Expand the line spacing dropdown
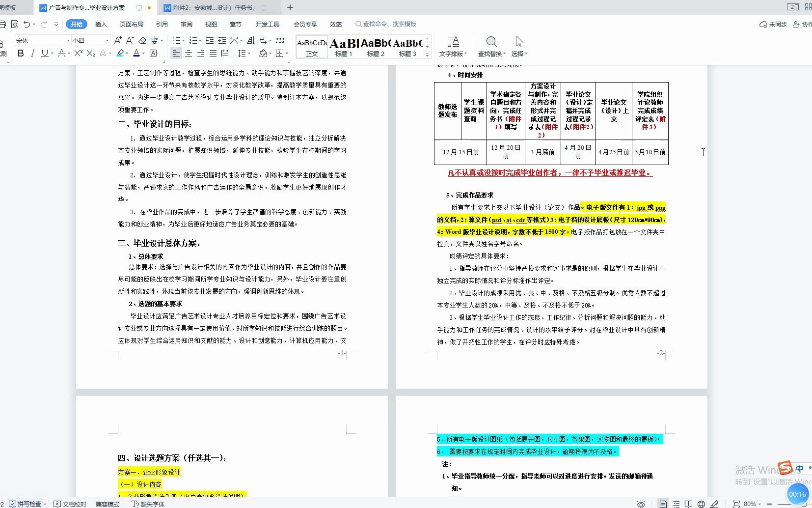 click(249, 53)
